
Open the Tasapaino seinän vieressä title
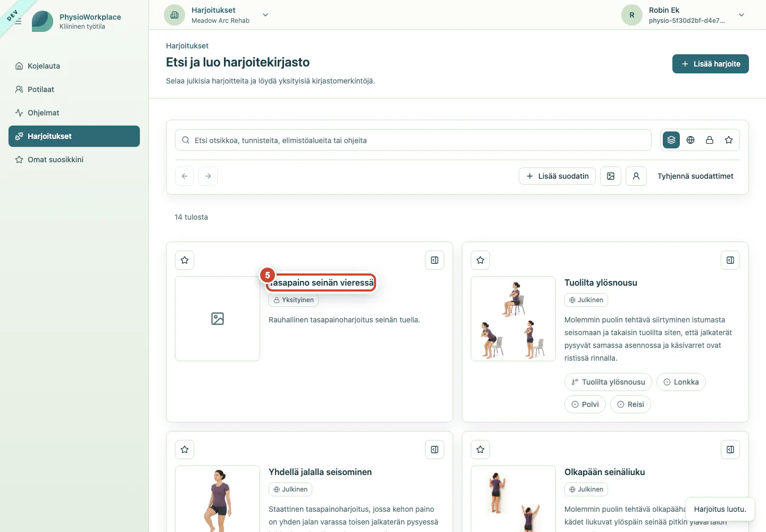click(321, 282)
